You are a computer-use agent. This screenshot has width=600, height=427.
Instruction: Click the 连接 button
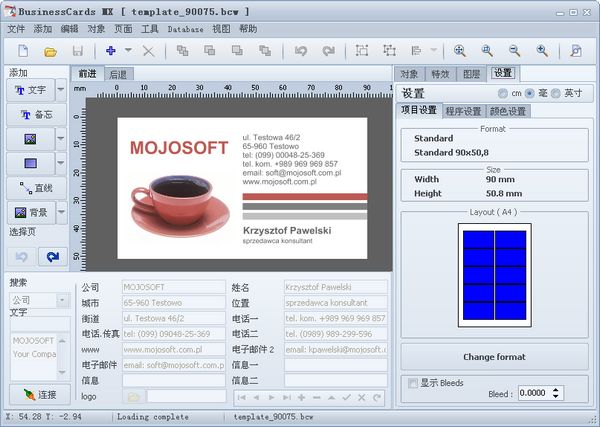[x=36, y=396]
